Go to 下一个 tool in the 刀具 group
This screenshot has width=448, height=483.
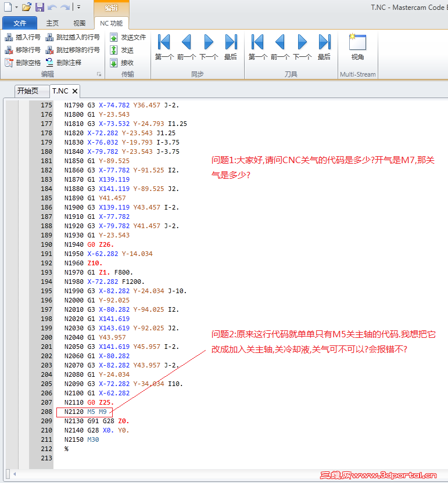tap(302, 47)
